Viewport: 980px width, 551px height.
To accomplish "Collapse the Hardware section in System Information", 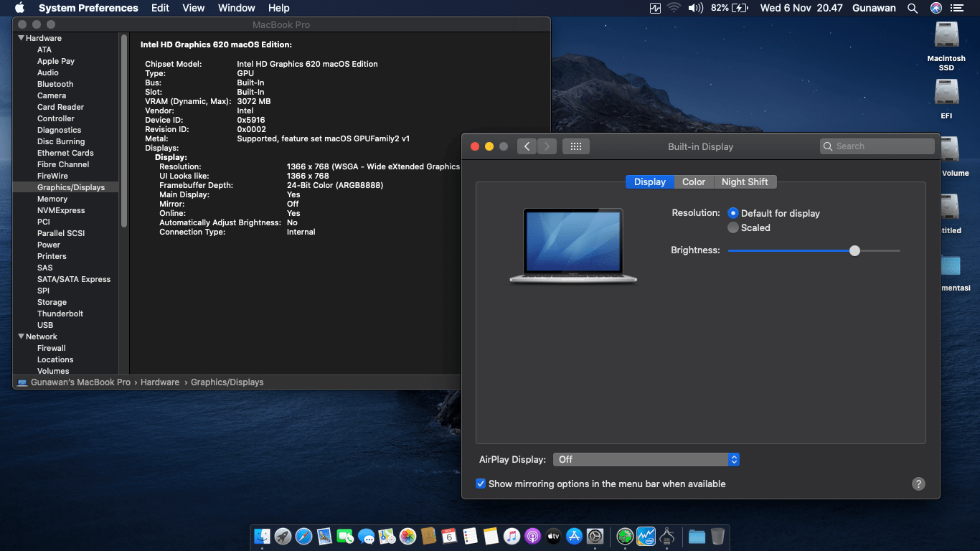I will (20, 37).
